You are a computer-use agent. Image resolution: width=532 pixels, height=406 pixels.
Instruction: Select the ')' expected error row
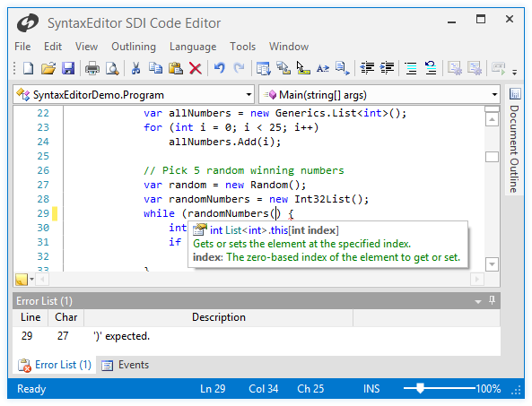click(x=257, y=336)
